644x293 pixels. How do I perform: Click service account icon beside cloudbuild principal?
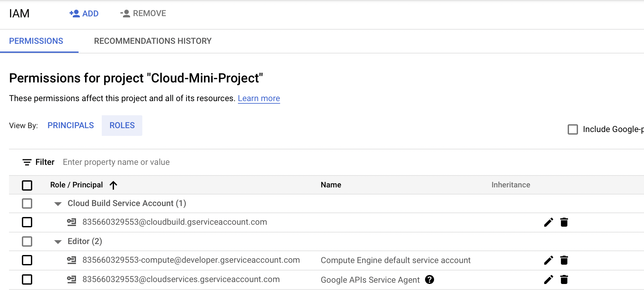pos(71,222)
